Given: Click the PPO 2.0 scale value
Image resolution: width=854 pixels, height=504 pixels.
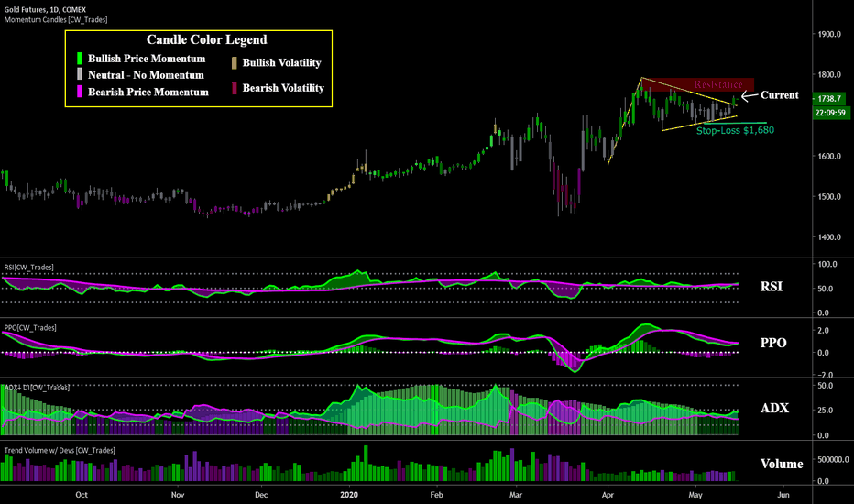Looking at the screenshot, I should pyautogui.click(x=824, y=330).
